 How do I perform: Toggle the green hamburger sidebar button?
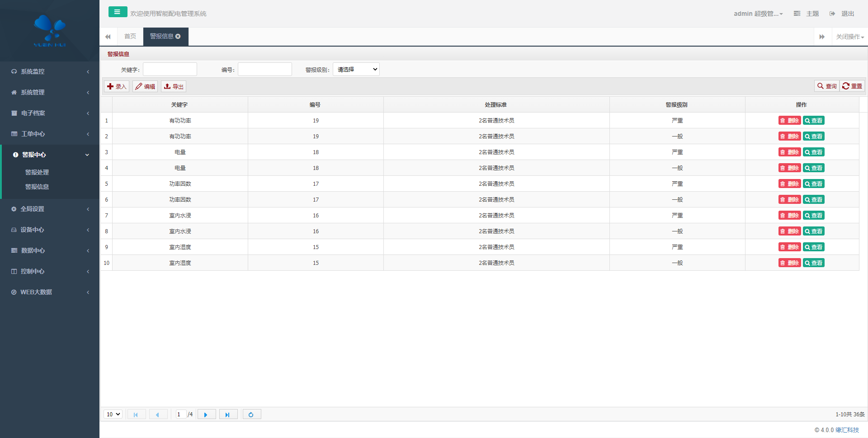pyautogui.click(x=118, y=12)
